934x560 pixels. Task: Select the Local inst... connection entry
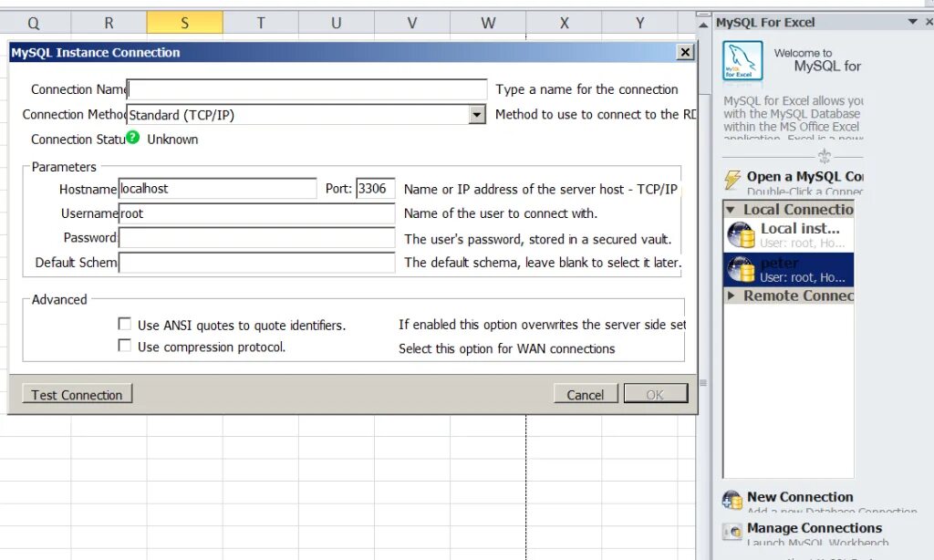789,234
